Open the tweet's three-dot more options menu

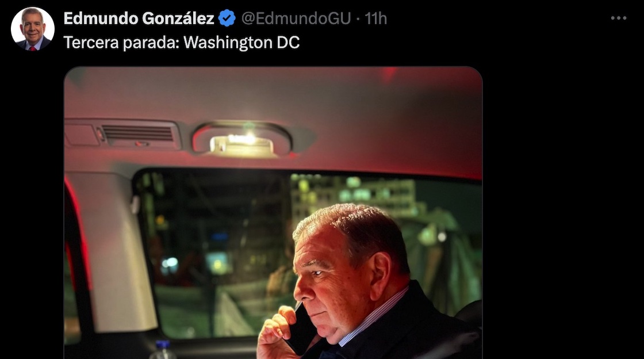pos(618,18)
